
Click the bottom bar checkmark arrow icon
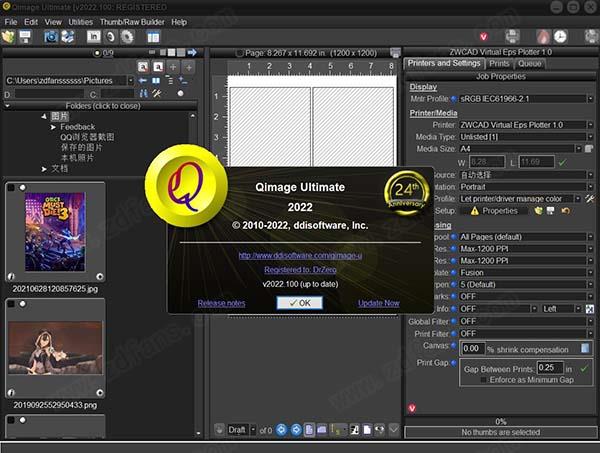tap(394, 429)
